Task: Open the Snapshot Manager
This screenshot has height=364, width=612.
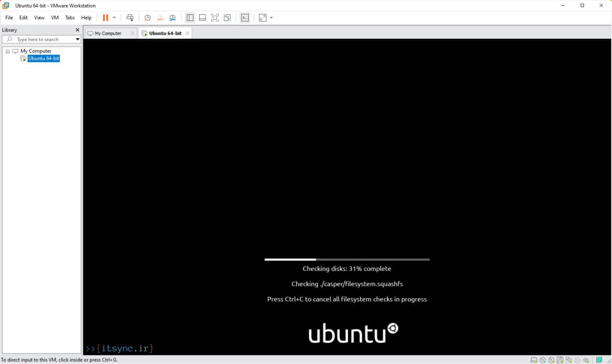Action: tap(172, 17)
